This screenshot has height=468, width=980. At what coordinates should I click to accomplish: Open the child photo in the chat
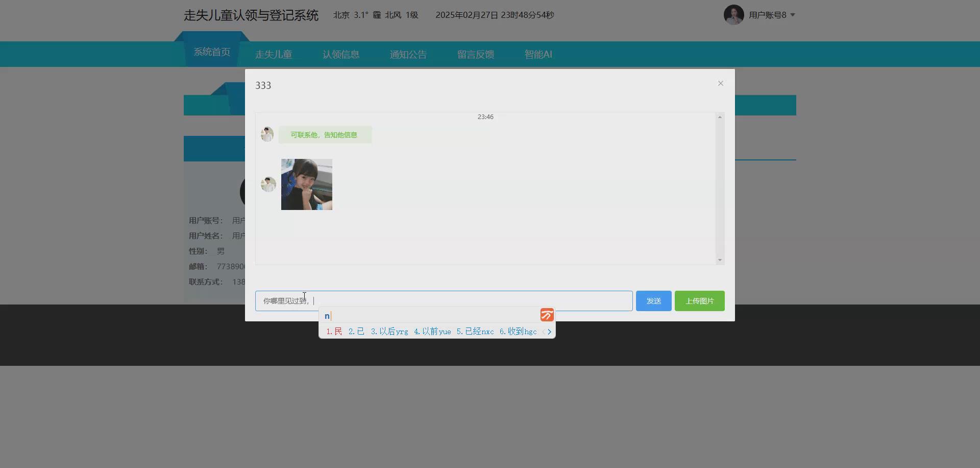coord(306,184)
